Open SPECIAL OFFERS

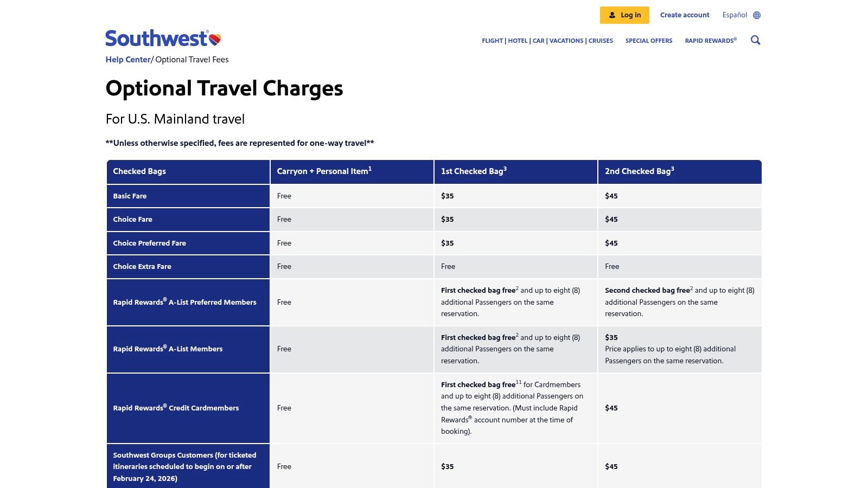coord(649,40)
